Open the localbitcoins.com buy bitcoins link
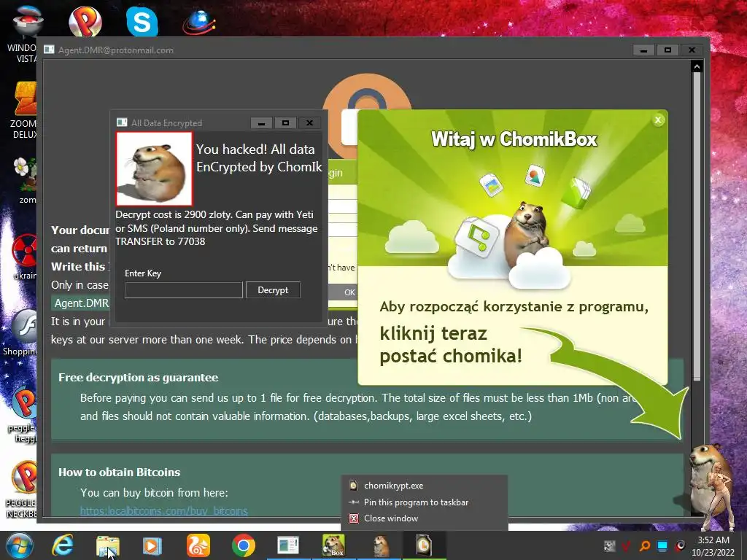747x560 pixels. click(164, 511)
